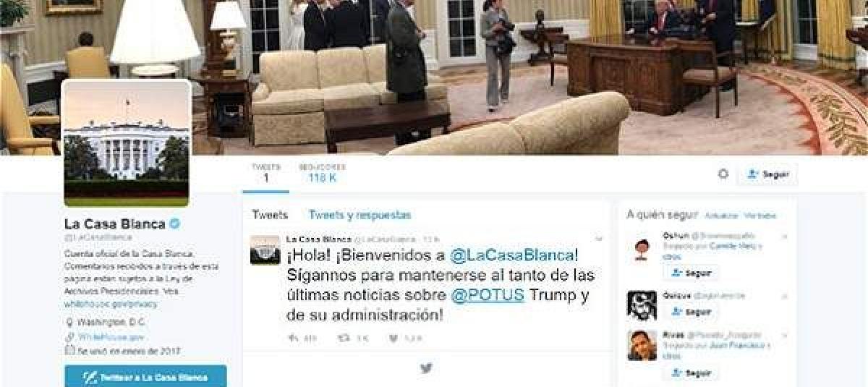Click the reply arrow icon under the tweet
Image resolution: width=868 pixels, height=387 pixels.
[x=293, y=338]
